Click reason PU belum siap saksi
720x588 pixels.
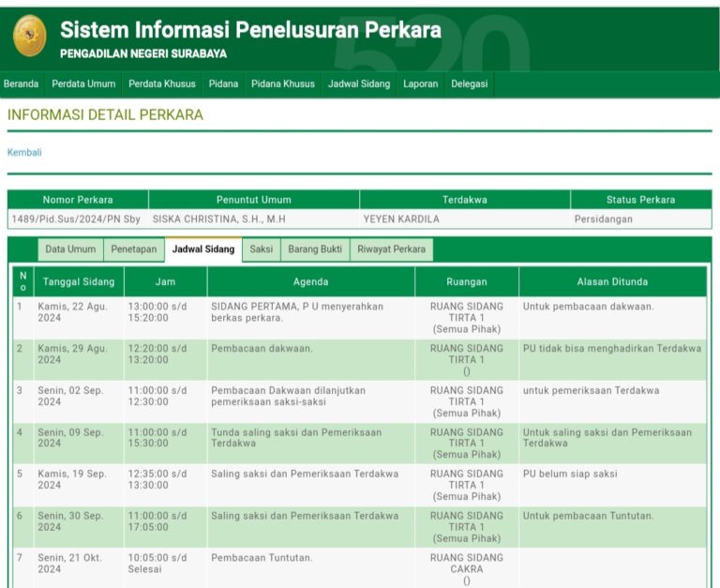coord(570,475)
